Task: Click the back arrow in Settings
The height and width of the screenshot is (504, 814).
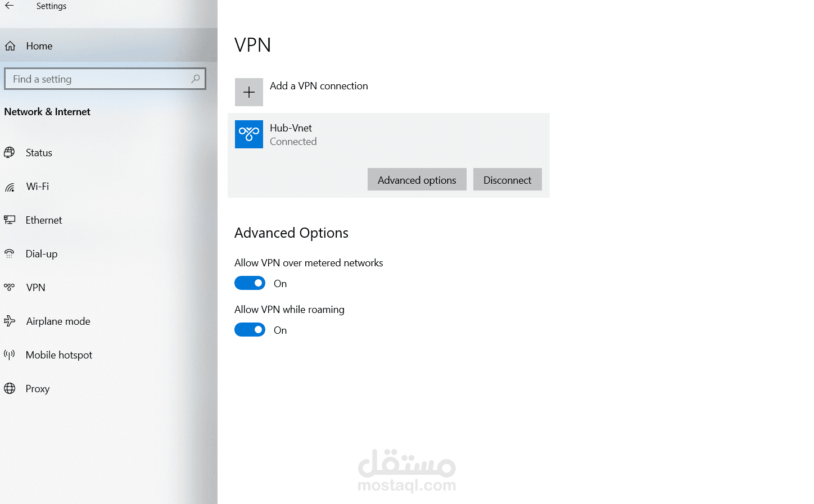Action: (x=10, y=6)
